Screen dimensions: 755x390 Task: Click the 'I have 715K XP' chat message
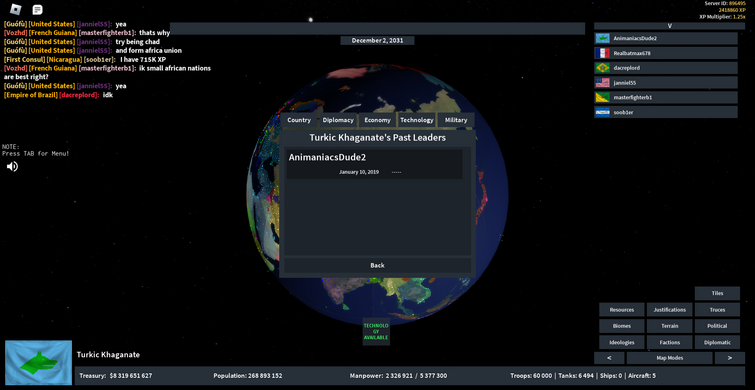click(x=143, y=59)
